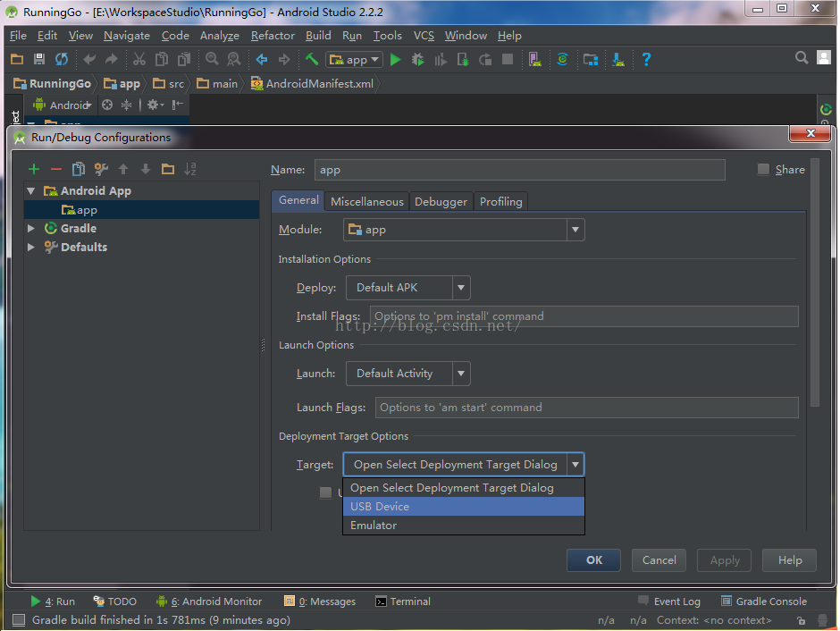The image size is (840, 631).
Task: Click the Redo toolbar icon
Action: pyautogui.click(x=112, y=59)
